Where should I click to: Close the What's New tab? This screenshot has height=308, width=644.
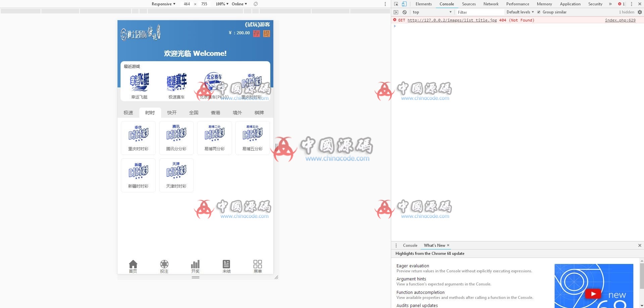click(x=448, y=245)
